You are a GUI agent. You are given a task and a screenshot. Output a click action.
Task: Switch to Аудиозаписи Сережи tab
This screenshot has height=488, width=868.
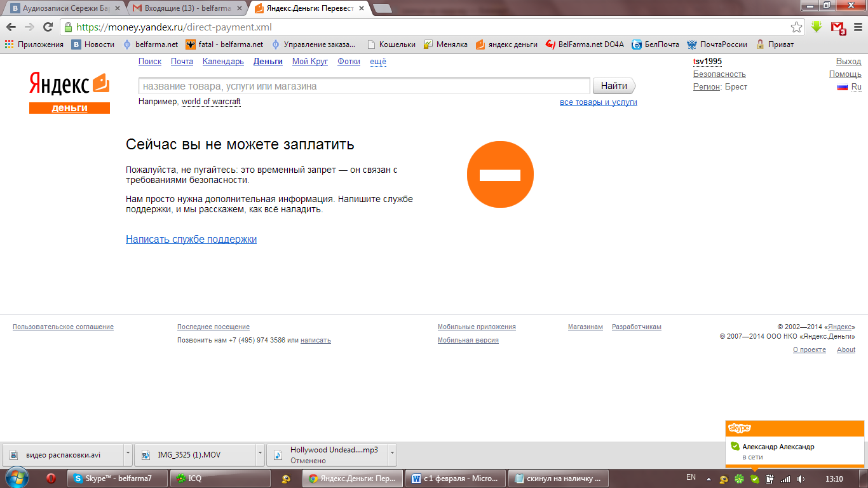click(65, 9)
